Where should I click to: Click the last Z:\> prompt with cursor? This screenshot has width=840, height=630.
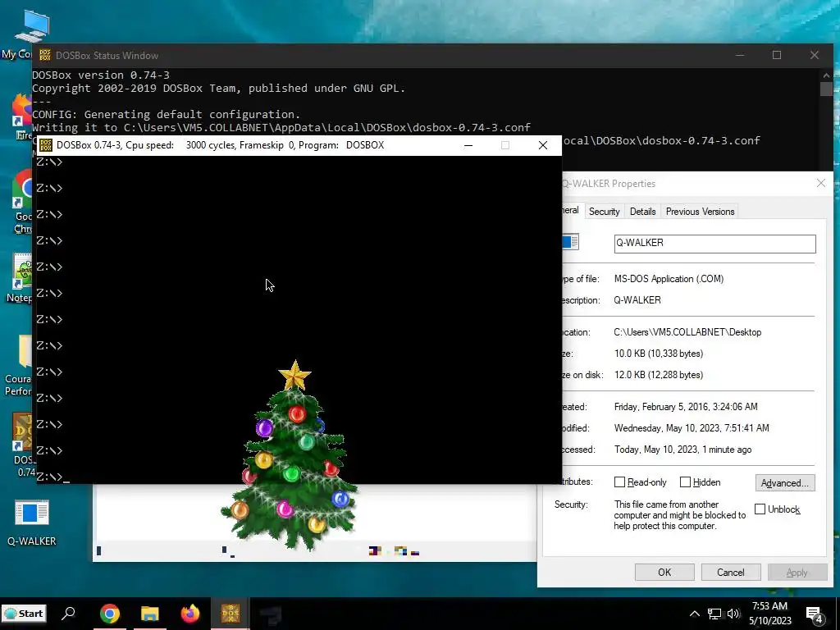(x=53, y=477)
